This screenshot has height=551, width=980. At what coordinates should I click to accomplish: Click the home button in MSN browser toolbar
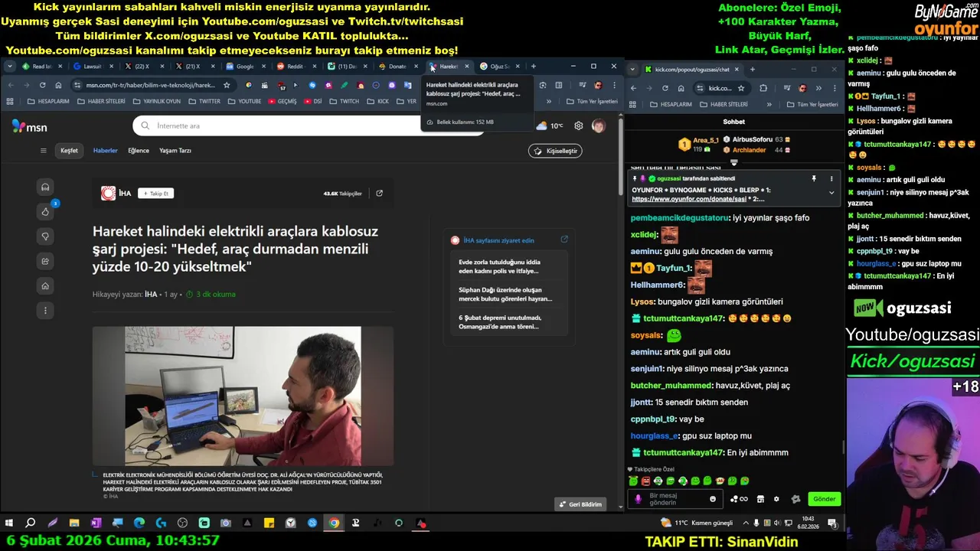[x=58, y=85]
